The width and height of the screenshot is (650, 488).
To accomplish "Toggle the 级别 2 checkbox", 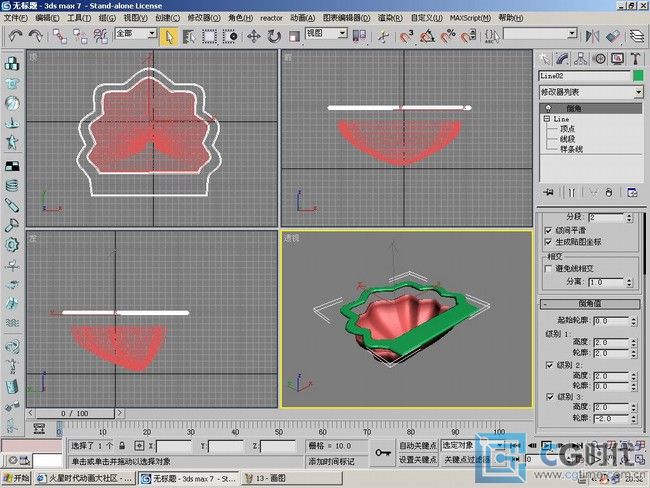I will pyautogui.click(x=550, y=365).
